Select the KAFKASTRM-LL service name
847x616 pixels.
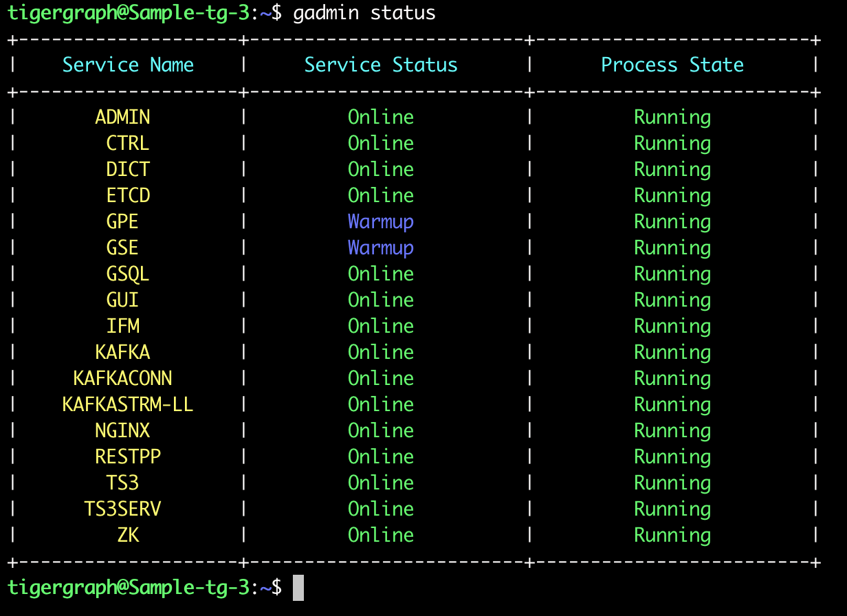coord(128,404)
